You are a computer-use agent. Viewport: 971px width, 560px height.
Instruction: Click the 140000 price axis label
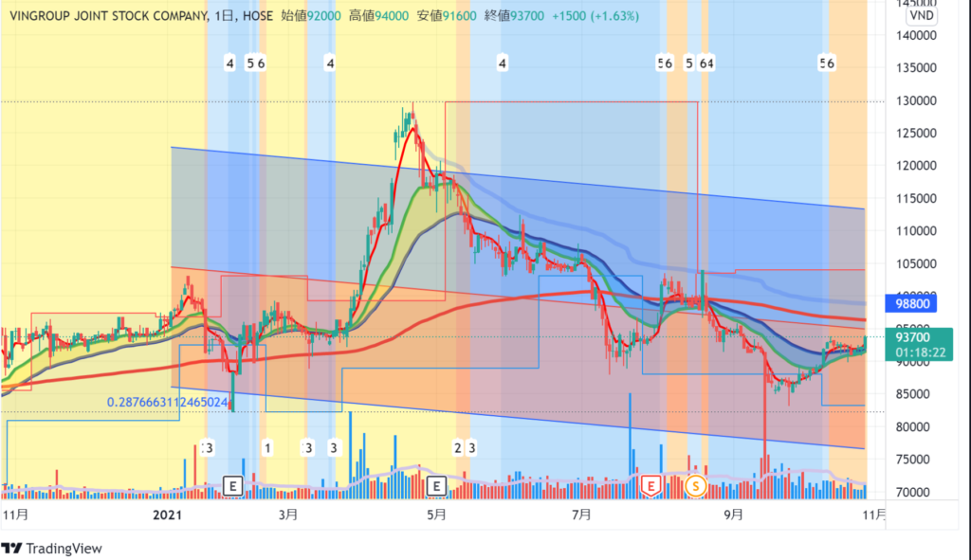[x=916, y=35]
